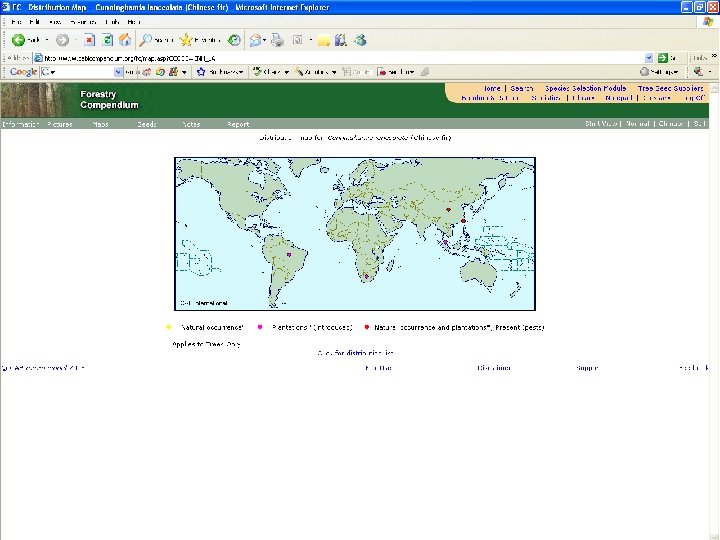720x540 pixels.
Task: Switch to the Maps tab
Action: tap(100, 124)
